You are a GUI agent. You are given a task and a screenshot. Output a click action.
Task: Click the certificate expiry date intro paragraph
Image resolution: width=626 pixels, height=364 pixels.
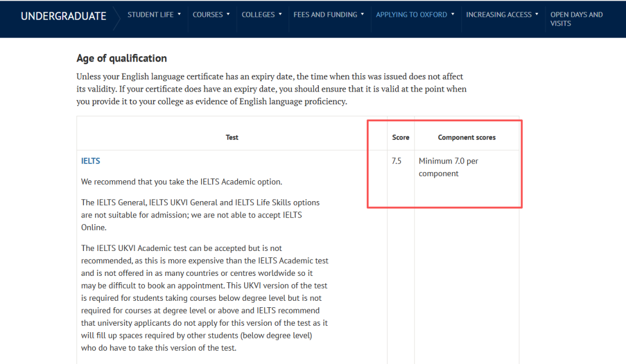click(x=271, y=89)
